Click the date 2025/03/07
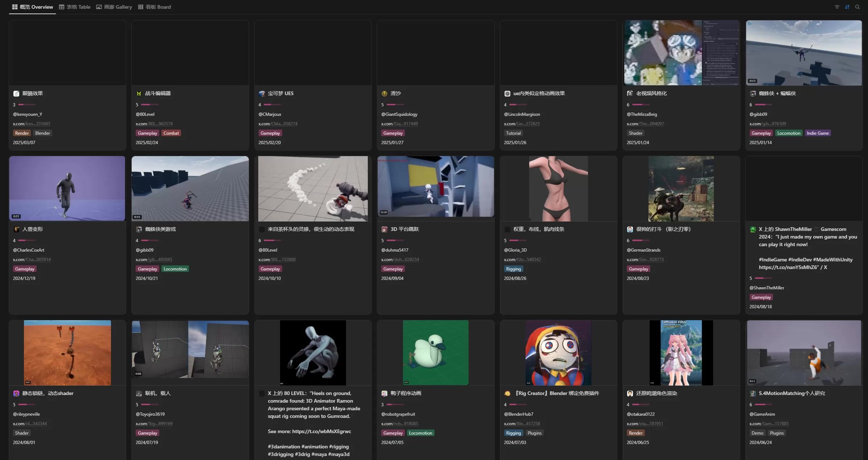Viewport: 868px width, 460px height. (x=24, y=143)
